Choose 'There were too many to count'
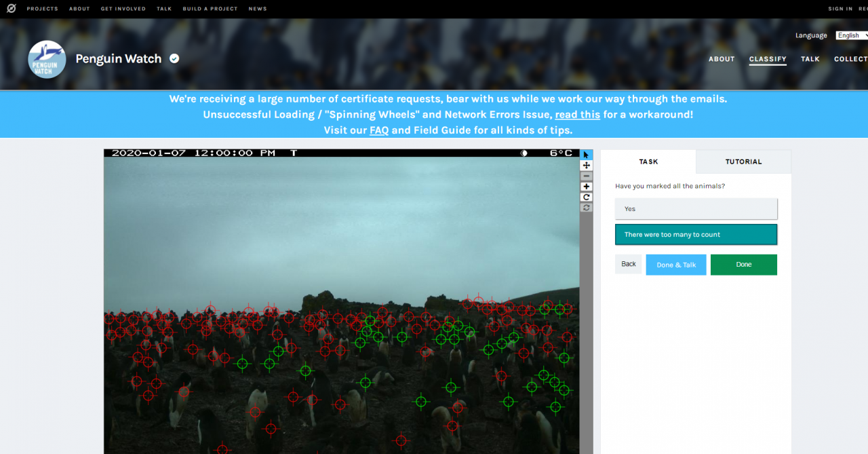The image size is (868, 454). [696, 235]
